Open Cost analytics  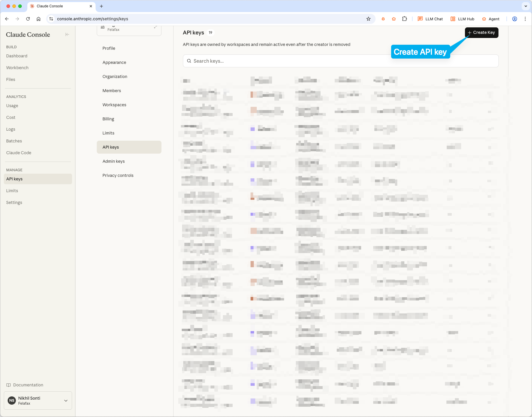tap(11, 117)
